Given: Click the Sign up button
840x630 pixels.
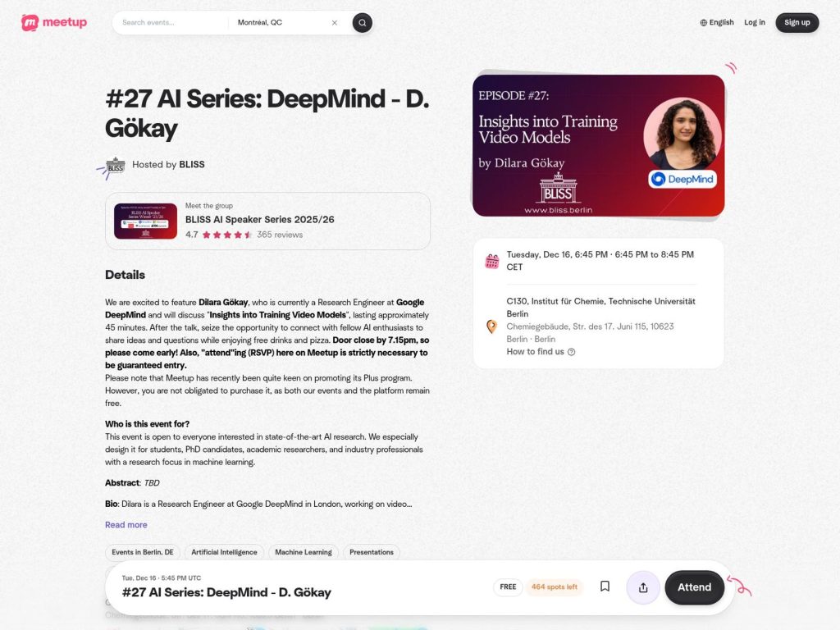Looking at the screenshot, I should pos(797,22).
